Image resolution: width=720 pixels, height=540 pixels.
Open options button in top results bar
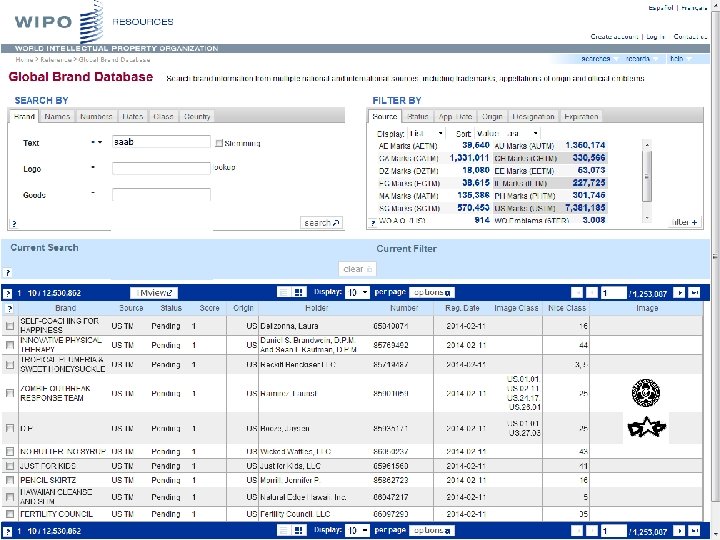click(x=432, y=292)
